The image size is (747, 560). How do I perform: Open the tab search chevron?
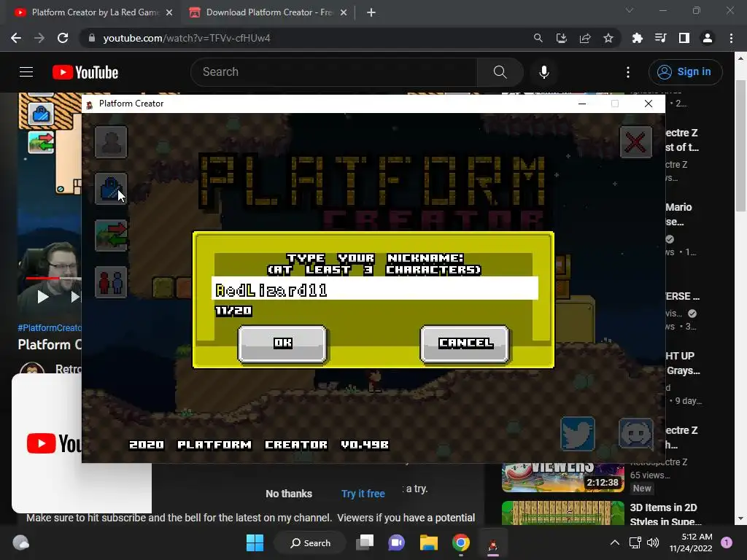(x=630, y=10)
